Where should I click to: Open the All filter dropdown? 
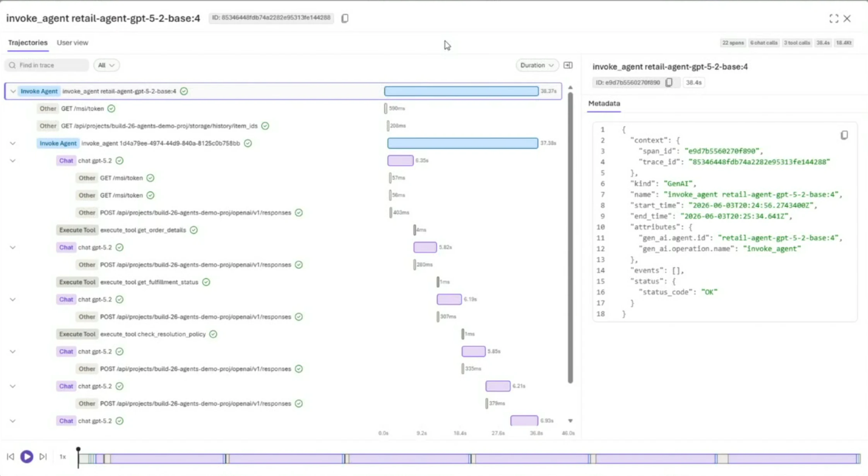click(106, 65)
